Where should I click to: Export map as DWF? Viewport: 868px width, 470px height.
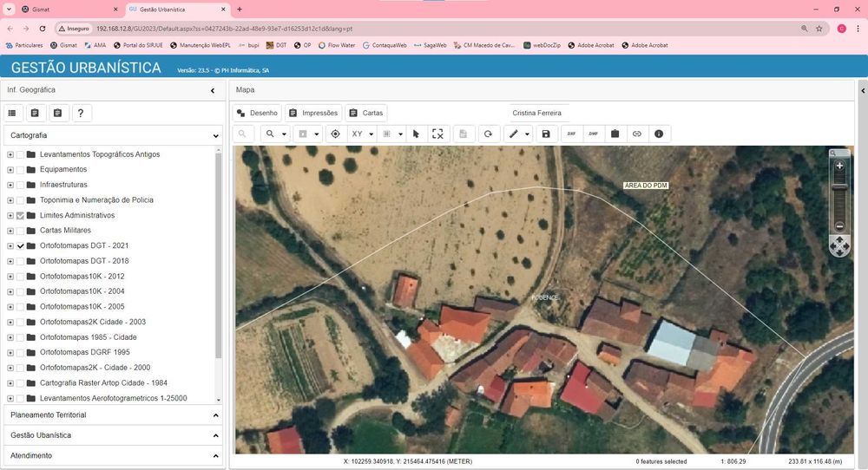pyautogui.click(x=594, y=134)
